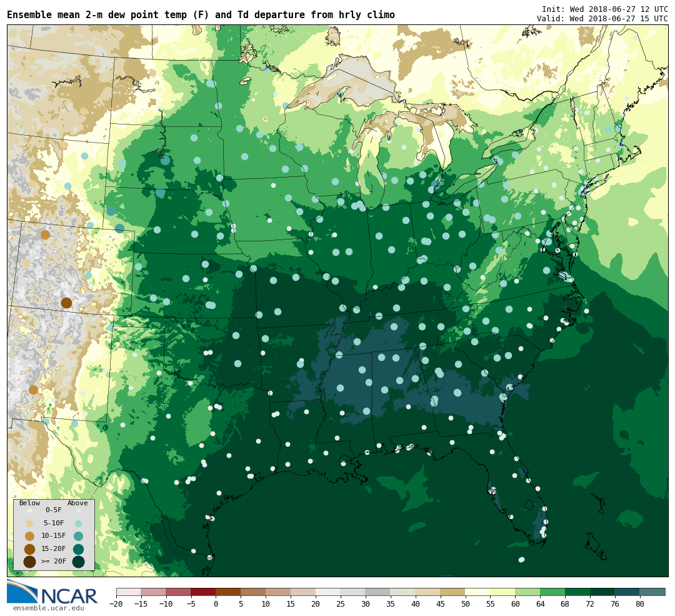Pick the pale yellow swatch between 50 and 55
The height and width of the screenshot is (616, 675).
click(478, 592)
